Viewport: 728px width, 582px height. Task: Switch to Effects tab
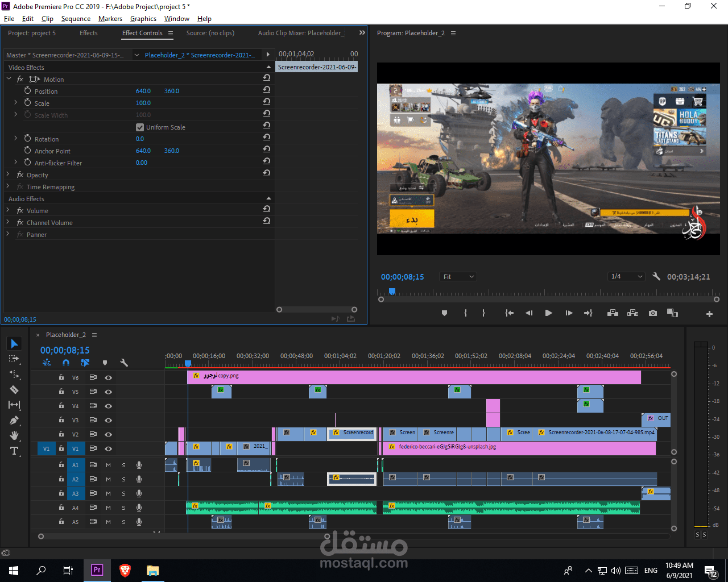coord(89,33)
